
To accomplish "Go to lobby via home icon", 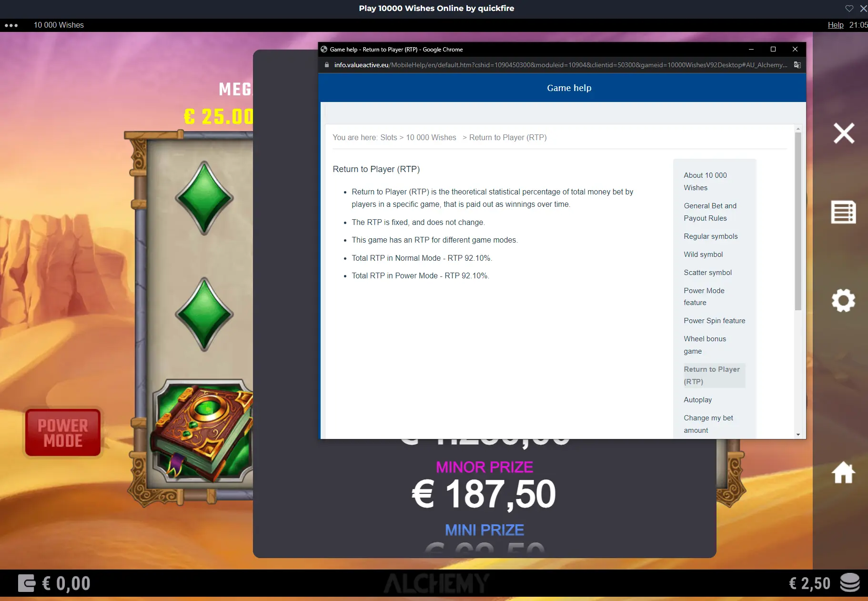I will pos(844,472).
